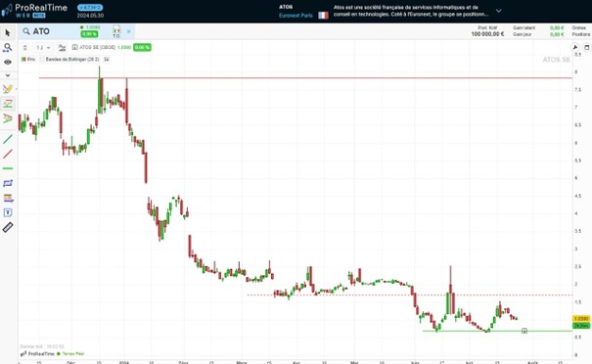Toggle the Prix indicator label
This screenshot has height=364, width=592.
pos(28,60)
